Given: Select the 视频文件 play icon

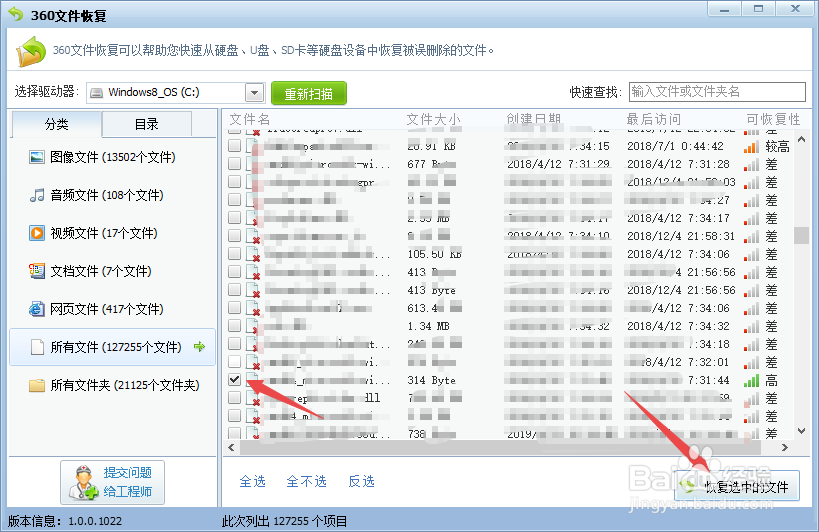Looking at the screenshot, I should 37,233.
